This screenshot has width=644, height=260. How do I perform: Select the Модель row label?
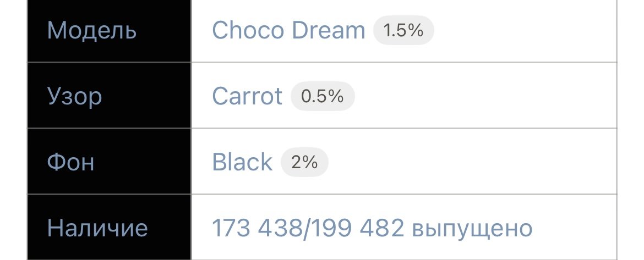[x=91, y=31]
